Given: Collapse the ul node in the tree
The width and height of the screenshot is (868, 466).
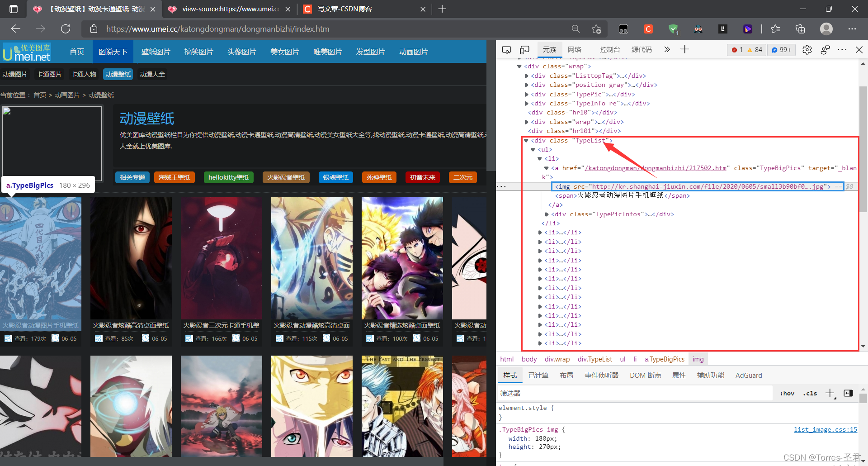Looking at the screenshot, I should point(533,150).
